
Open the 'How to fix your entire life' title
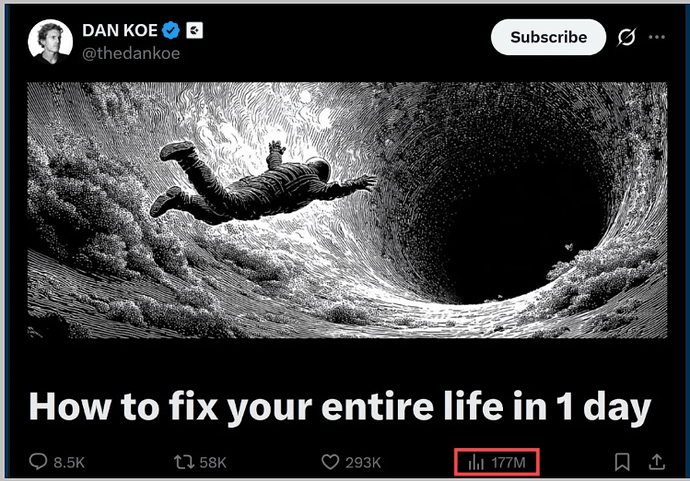tap(340, 407)
